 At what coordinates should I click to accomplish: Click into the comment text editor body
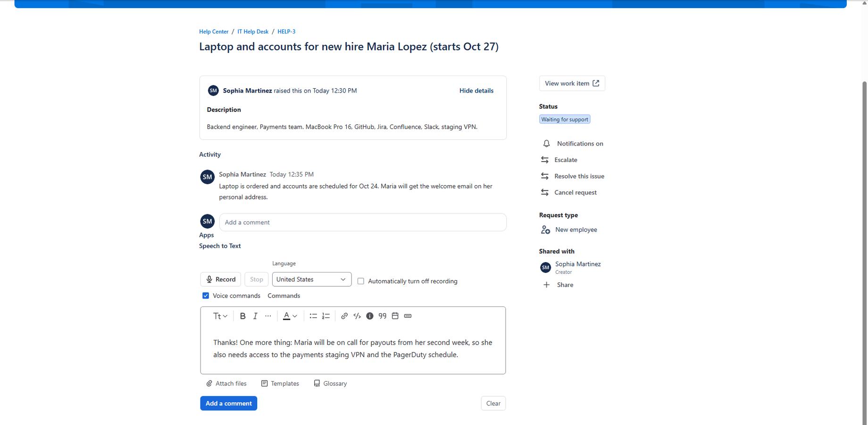click(353, 348)
